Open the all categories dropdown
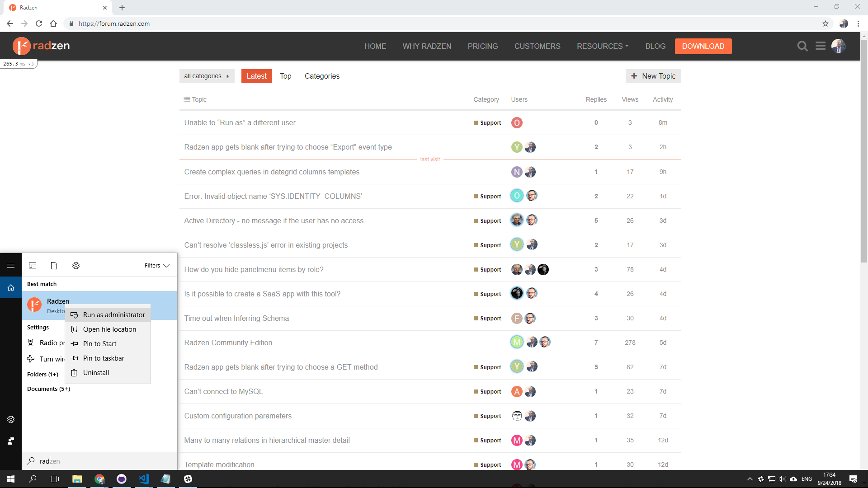Image resolution: width=868 pixels, height=488 pixels. coord(207,76)
